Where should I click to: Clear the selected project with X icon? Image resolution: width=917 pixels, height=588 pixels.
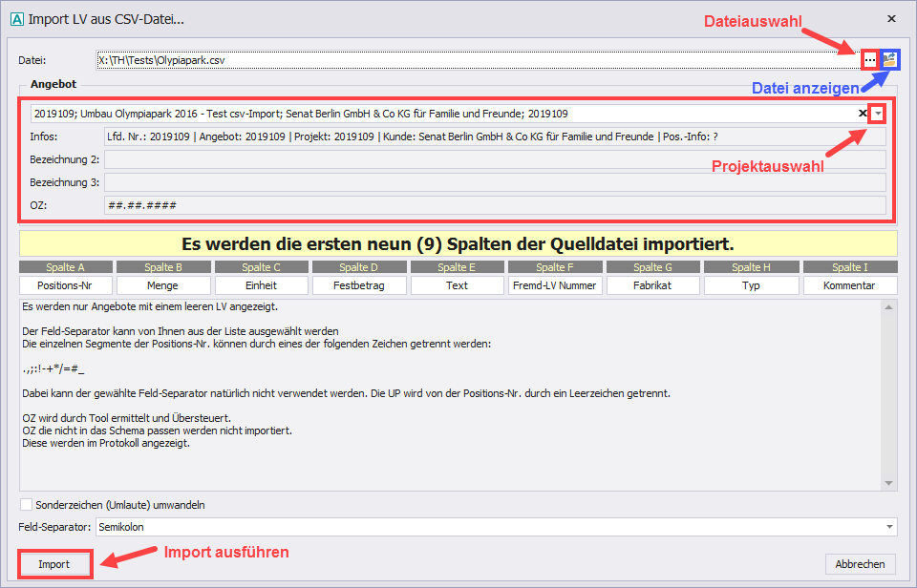pos(863,114)
